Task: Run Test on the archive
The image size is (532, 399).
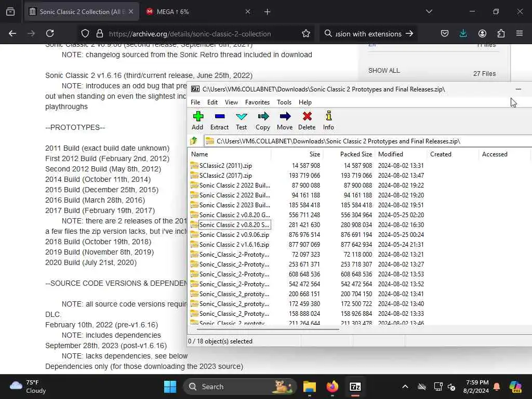Action: pos(241,121)
